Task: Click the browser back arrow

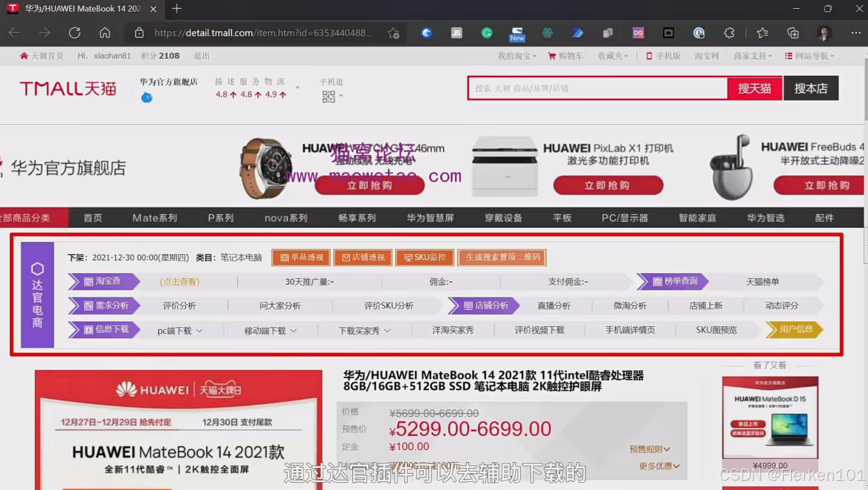Action: 14,33
